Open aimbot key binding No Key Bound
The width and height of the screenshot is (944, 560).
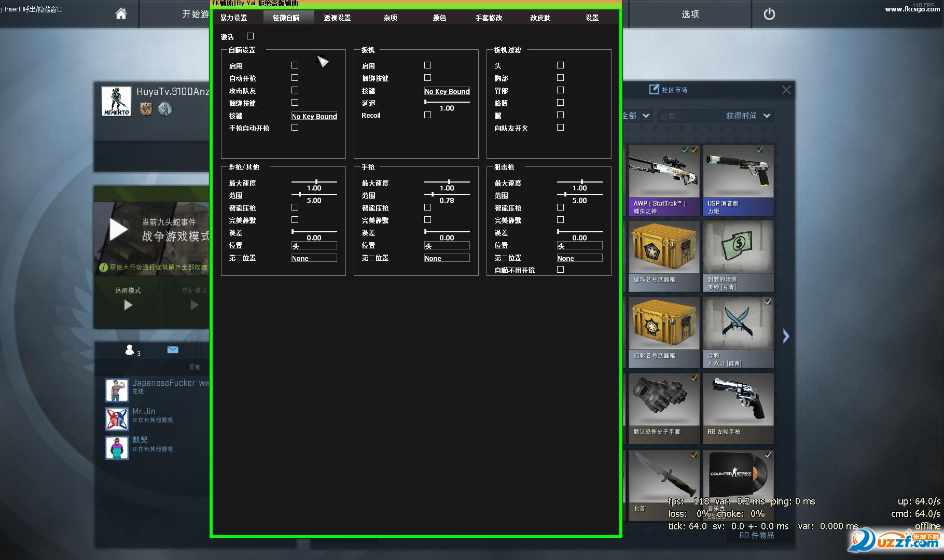pyautogui.click(x=314, y=116)
